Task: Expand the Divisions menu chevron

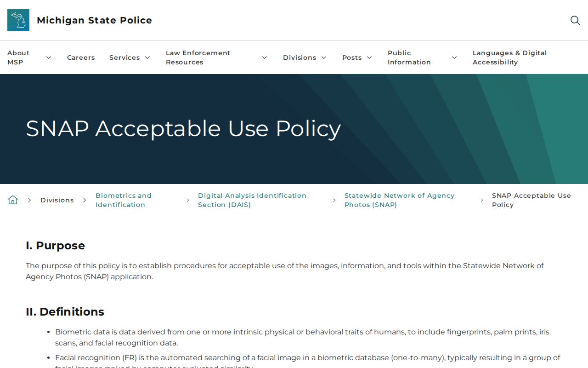Action: 324,57
